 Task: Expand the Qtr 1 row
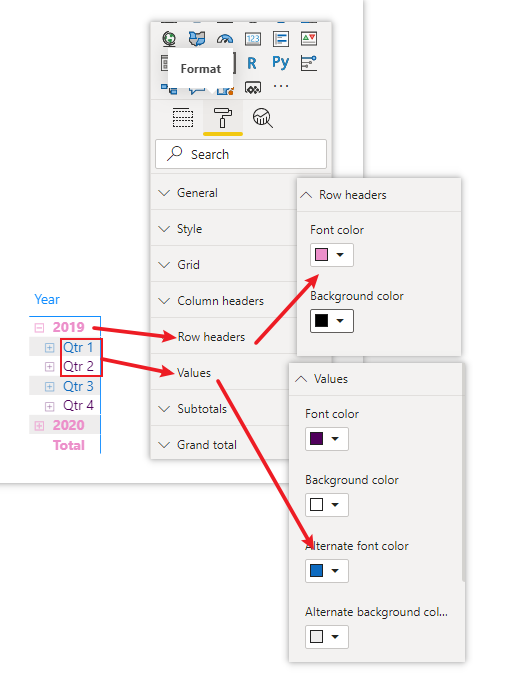pyautogui.click(x=50, y=348)
